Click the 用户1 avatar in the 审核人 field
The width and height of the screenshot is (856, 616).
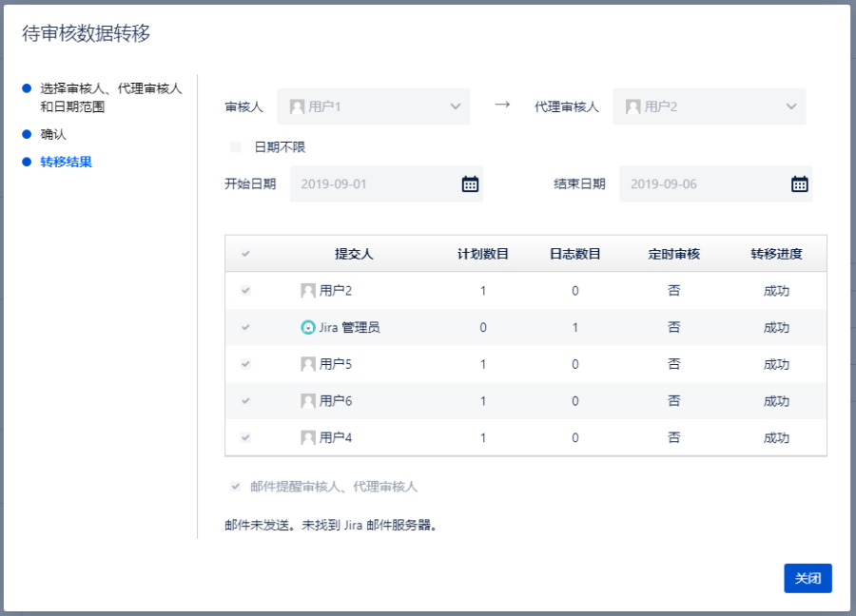tap(297, 106)
